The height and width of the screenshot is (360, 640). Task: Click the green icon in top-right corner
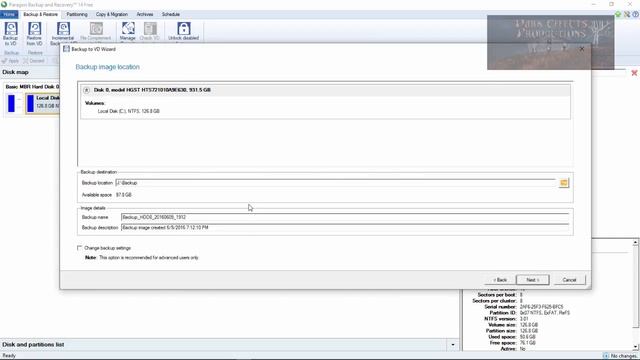click(618, 14)
